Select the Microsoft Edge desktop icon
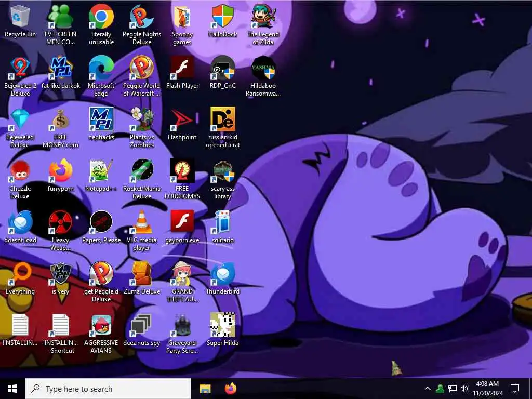 [x=101, y=68]
